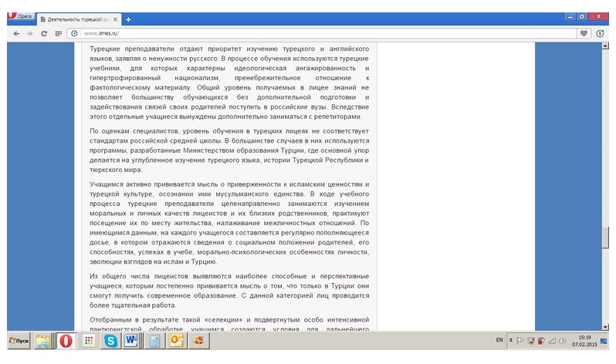Show site info badge in address bar
This screenshot has width=616, height=364.
(x=74, y=34)
